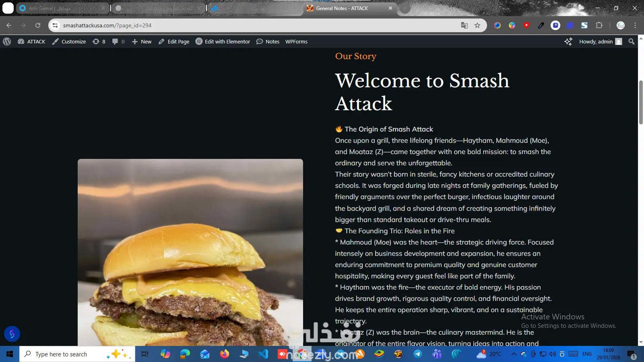Open the Windows notification center
The height and width of the screenshot is (362, 644).
click(632, 354)
